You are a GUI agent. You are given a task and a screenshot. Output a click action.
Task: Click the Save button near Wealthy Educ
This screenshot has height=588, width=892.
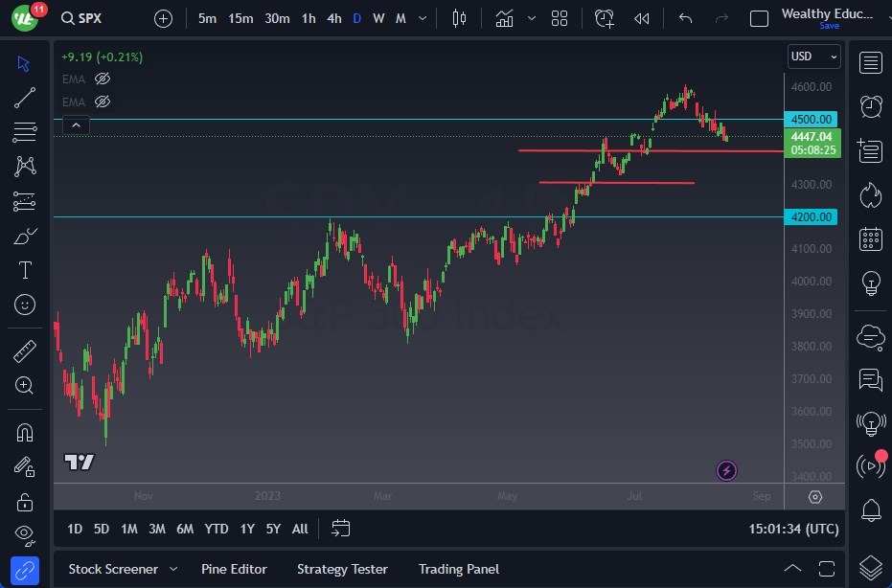pyautogui.click(x=828, y=26)
